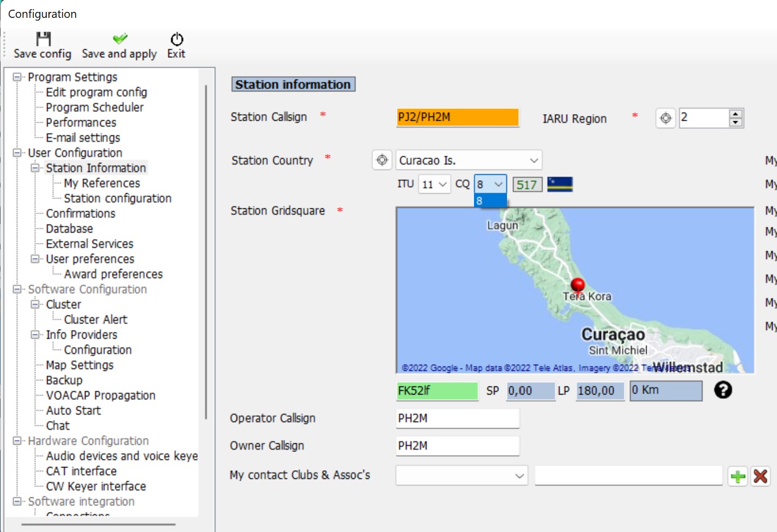The width and height of the screenshot is (777, 532).
Task: Select option 8 in the CQ list
Action: [x=490, y=201]
